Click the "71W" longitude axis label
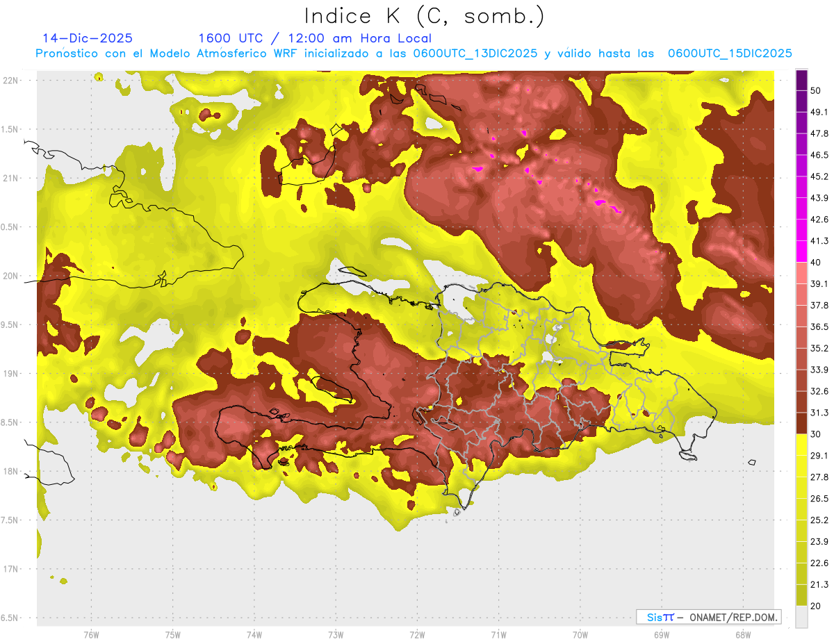This screenshot has width=834, height=644. point(498,634)
